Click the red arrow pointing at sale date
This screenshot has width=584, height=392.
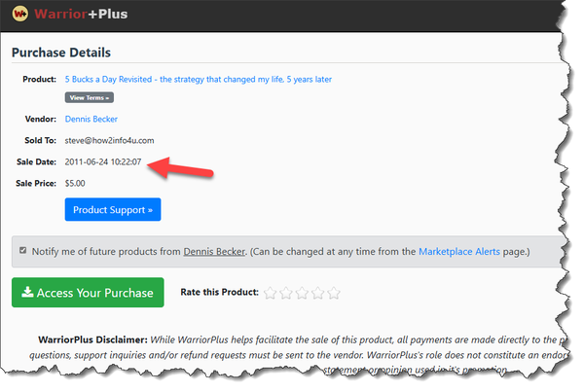coord(181,168)
